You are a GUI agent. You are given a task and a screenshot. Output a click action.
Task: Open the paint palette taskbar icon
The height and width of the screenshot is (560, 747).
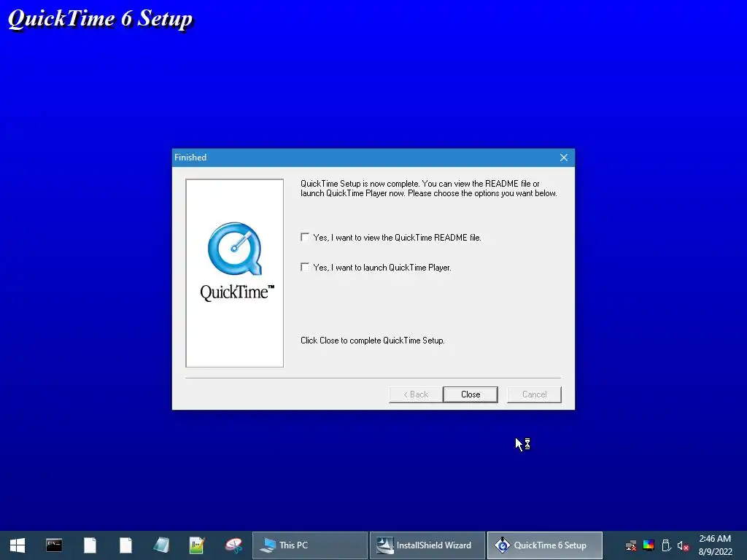click(233, 545)
